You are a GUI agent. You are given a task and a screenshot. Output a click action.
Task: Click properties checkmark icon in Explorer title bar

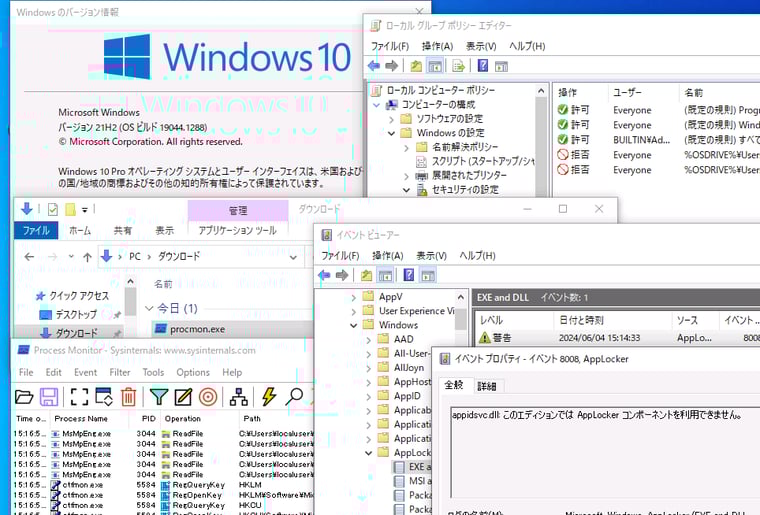(x=53, y=209)
